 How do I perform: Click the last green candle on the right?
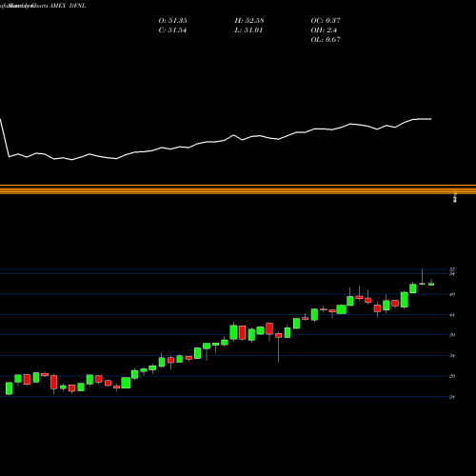click(x=431, y=285)
